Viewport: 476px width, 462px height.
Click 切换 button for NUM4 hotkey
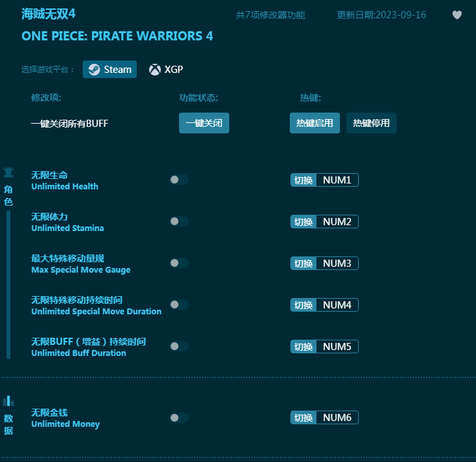pyautogui.click(x=303, y=305)
